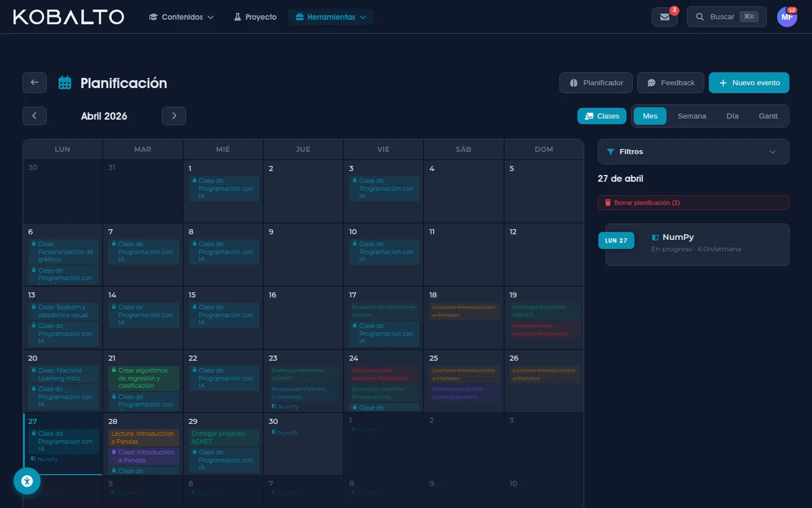Open Clase de Programación con IA on April 15
Viewport: 812px width, 508px height.
point(224,315)
